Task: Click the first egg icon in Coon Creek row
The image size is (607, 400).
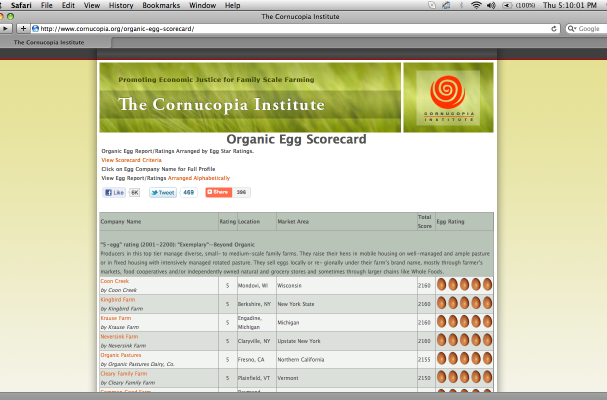Action: 442,285
